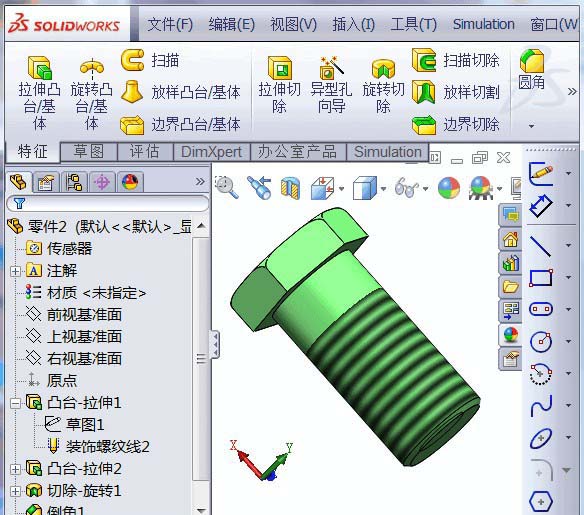Open the Design Library icon in task pane
This screenshot has height=515, width=584.
click(x=511, y=263)
